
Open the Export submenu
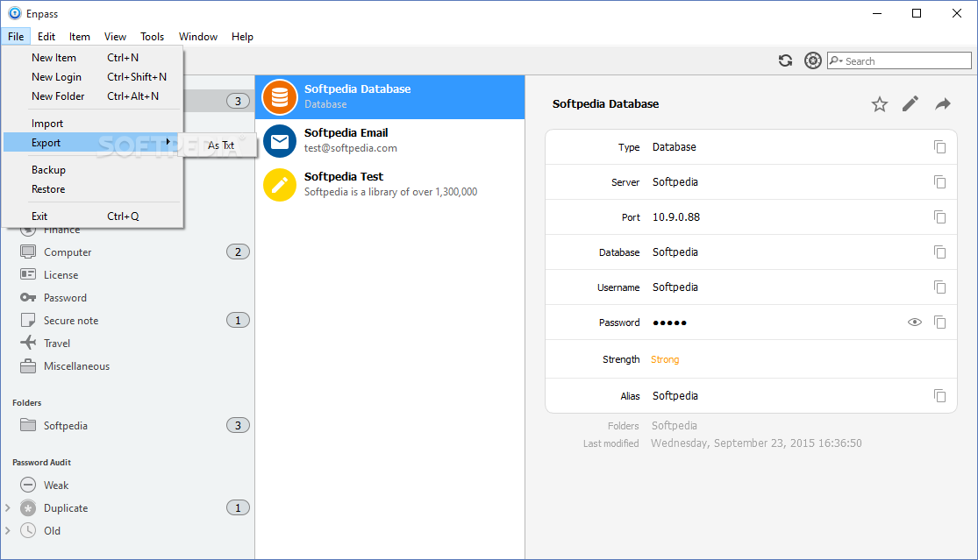(92, 143)
